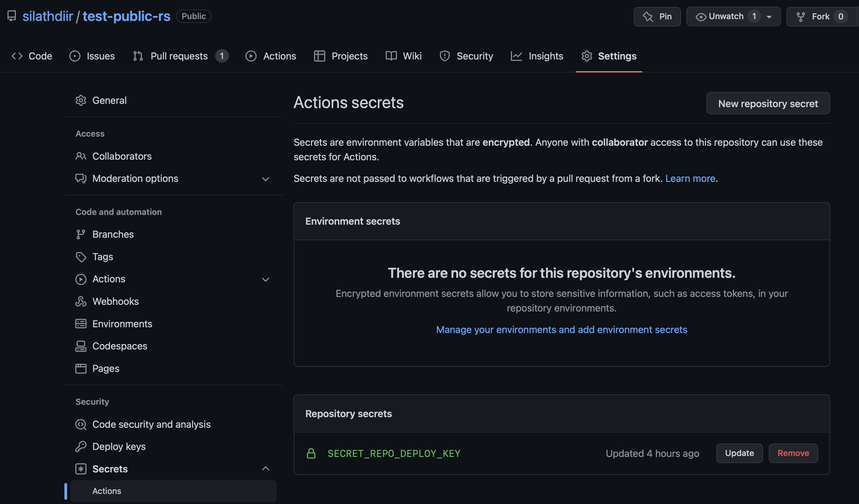Click the Pull requests branch icon
859x504 pixels.
[x=138, y=56]
